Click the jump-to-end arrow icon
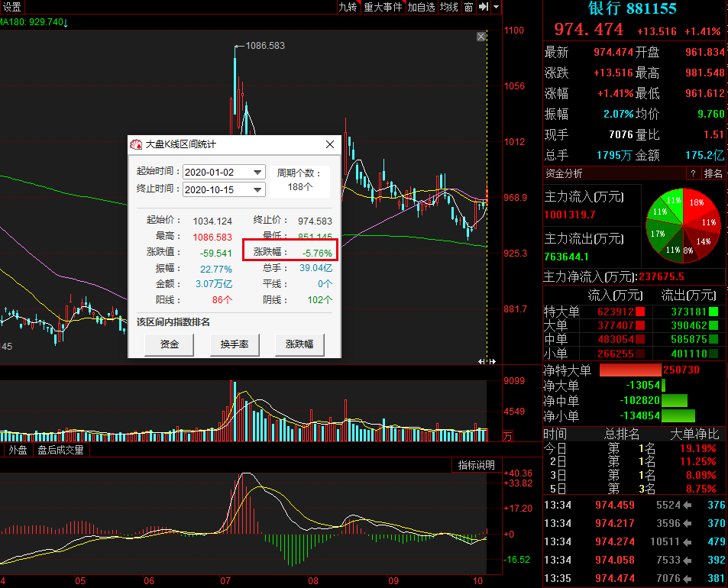Viewport: 728px width, 588px height. [x=484, y=7]
